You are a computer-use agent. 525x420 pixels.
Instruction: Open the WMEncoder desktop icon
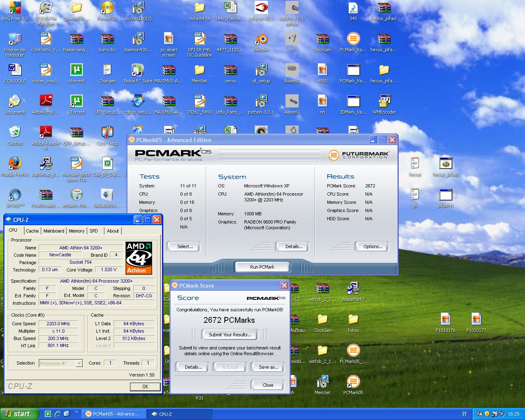pyautogui.click(x=384, y=105)
